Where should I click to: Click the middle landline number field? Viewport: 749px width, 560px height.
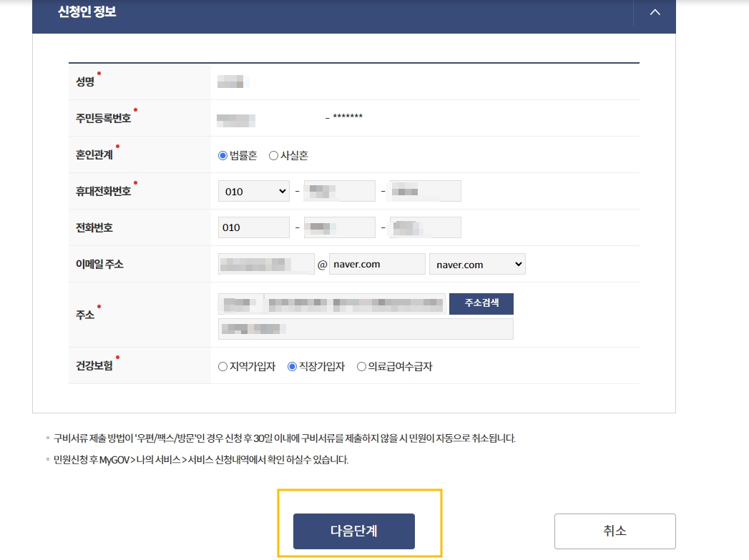[339, 227]
